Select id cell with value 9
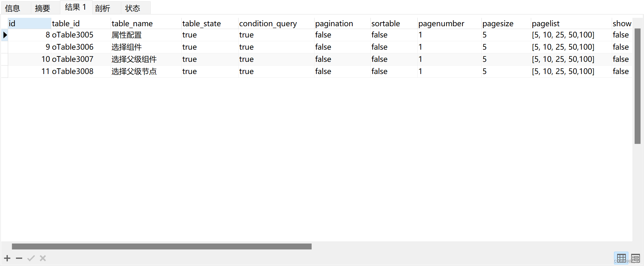644x266 pixels. point(29,47)
